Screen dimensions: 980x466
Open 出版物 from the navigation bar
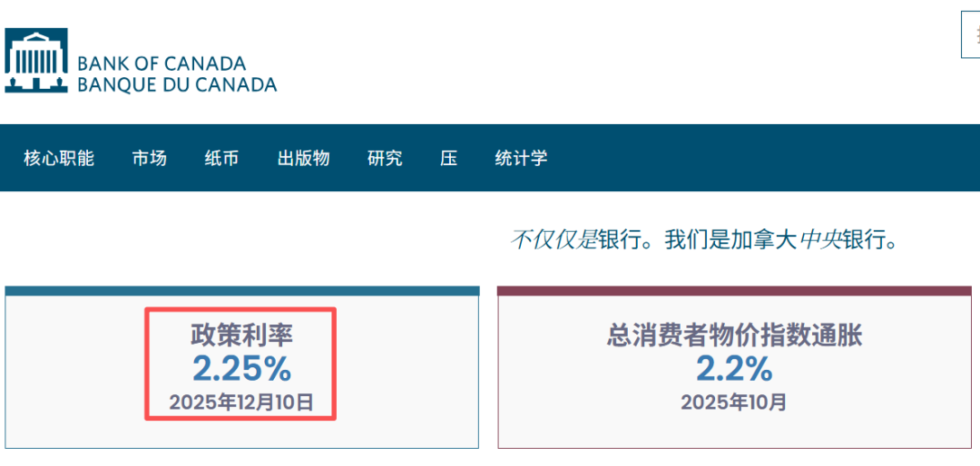[303, 158]
